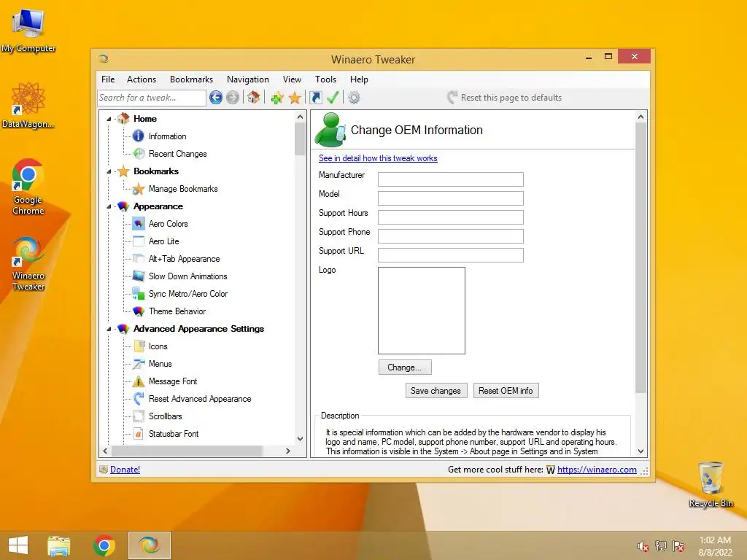Screen dimensions: 747x560
Task: Click the tree panel's scroll right arrow
Action: [x=287, y=451]
